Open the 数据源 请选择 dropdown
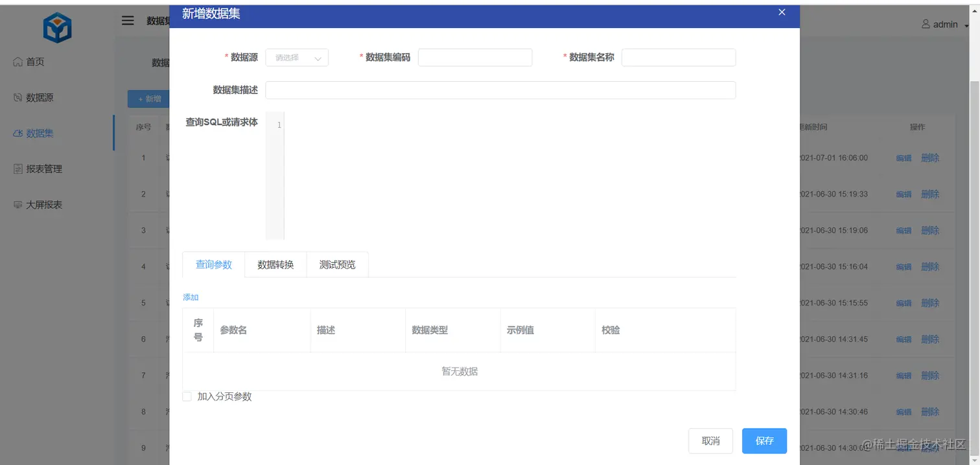 click(297, 57)
